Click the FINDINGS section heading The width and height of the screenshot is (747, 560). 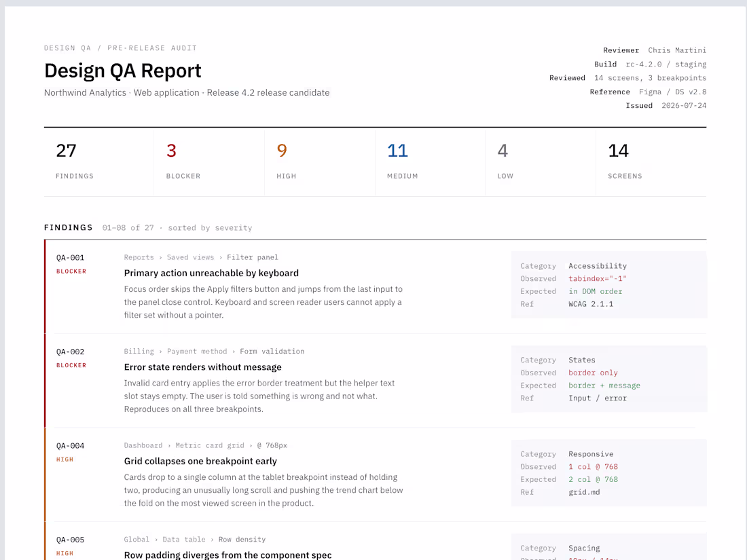click(68, 227)
